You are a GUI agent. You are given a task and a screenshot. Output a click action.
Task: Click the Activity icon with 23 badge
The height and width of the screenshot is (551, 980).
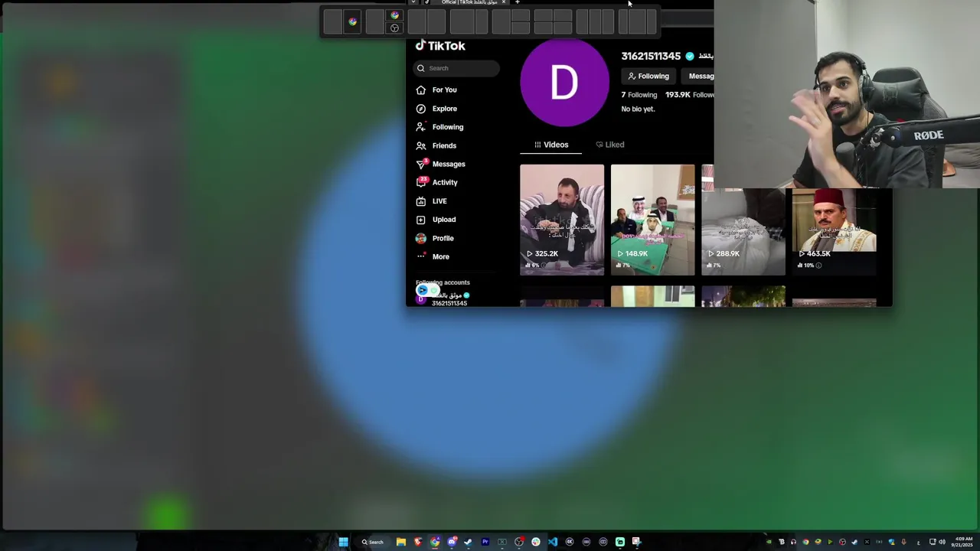point(421,182)
